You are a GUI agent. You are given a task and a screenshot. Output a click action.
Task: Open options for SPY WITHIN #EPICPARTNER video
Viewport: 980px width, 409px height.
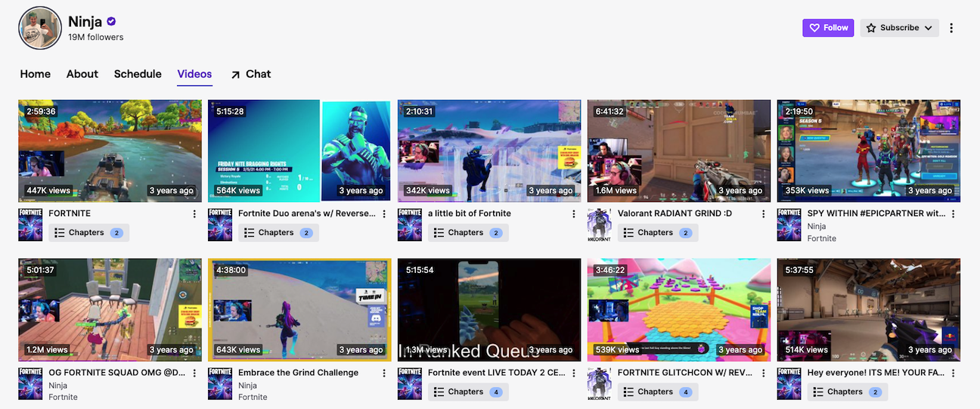(x=954, y=214)
